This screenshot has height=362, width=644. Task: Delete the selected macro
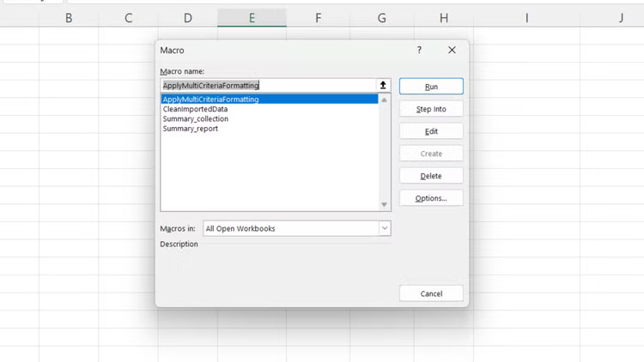(431, 176)
